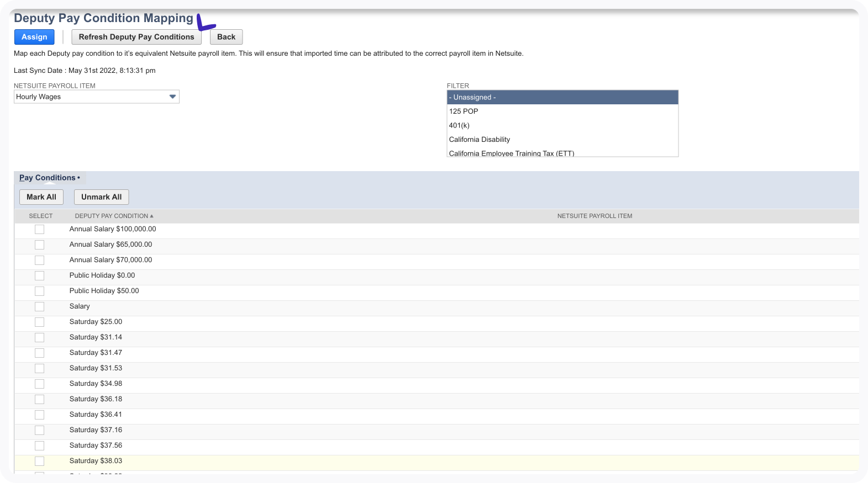868x483 pixels.
Task: Unmark All pay conditions
Action: [x=102, y=197]
